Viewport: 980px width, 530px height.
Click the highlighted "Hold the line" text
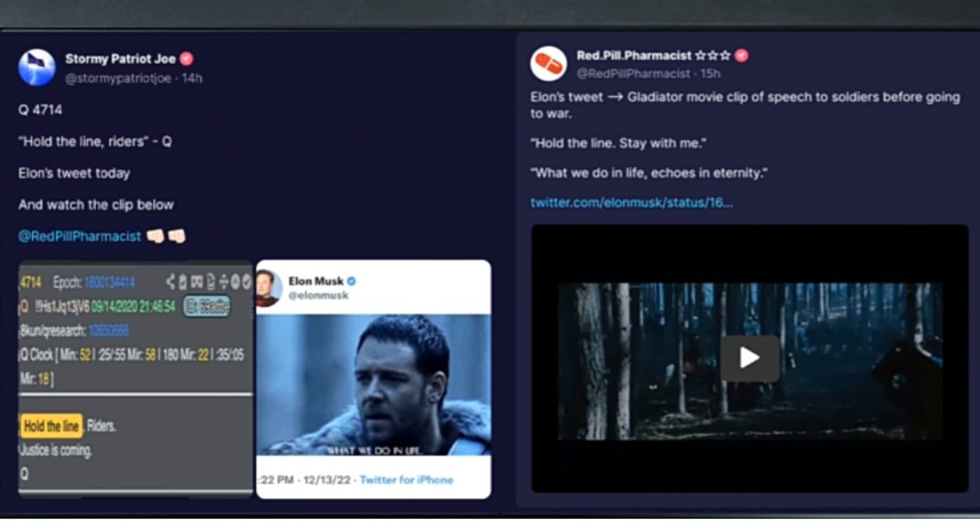coord(51,427)
